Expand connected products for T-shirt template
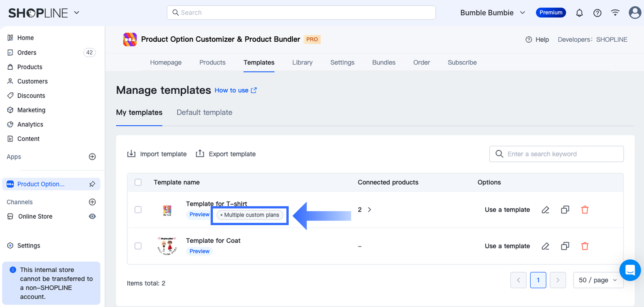644x307 pixels. (369, 210)
